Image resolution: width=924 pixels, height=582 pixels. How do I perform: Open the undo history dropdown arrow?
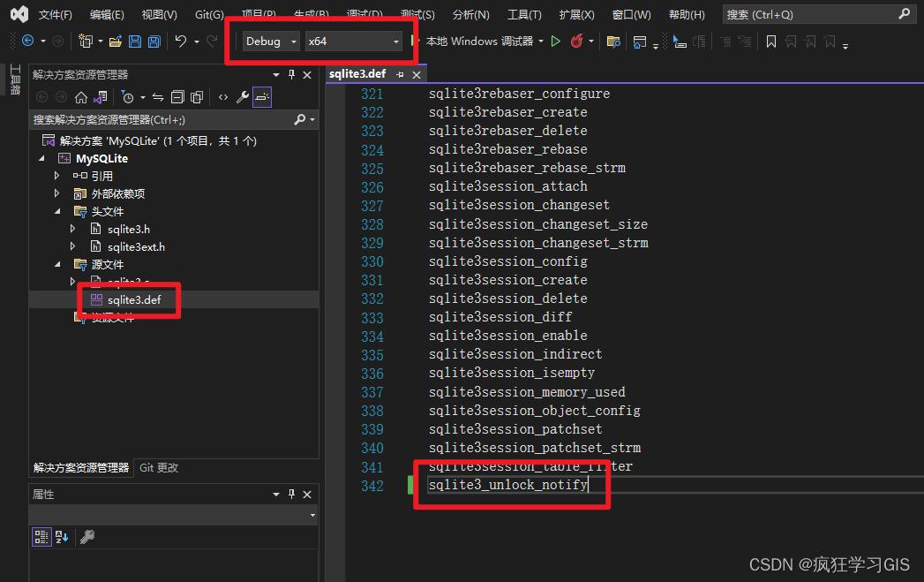196,42
